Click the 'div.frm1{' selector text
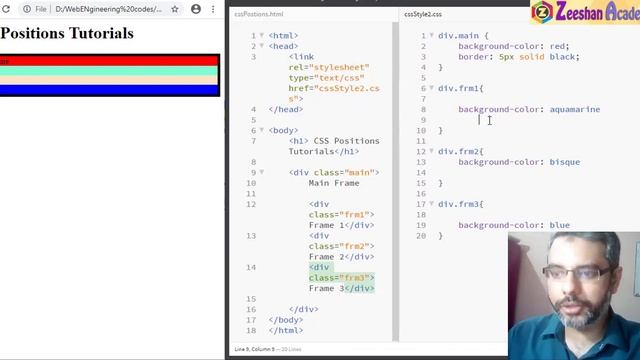The width and height of the screenshot is (640, 360). pyautogui.click(x=460, y=88)
